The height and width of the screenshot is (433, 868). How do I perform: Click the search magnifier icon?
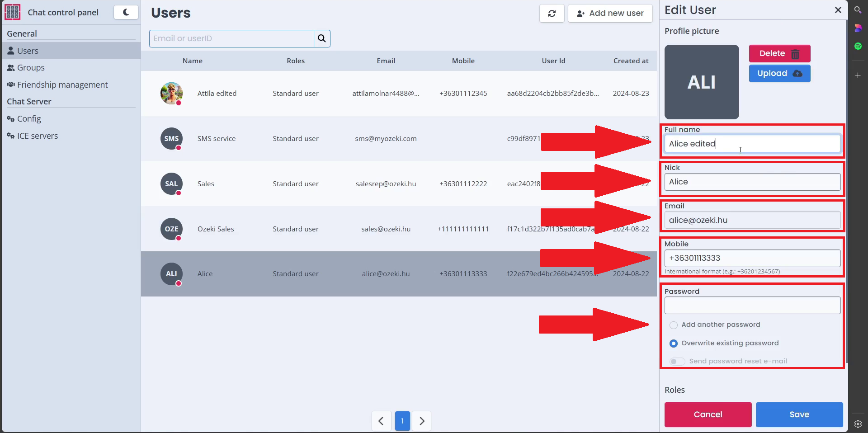(x=322, y=38)
